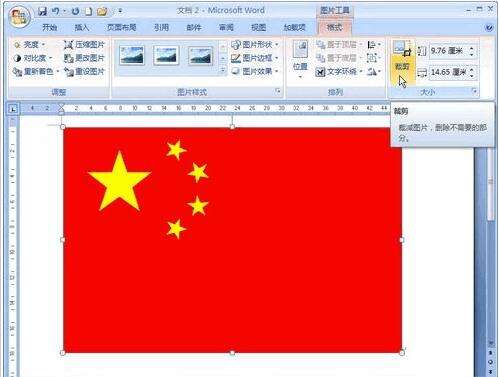Open the 重新着色 recolor menu
499x377 pixels.
point(36,71)
